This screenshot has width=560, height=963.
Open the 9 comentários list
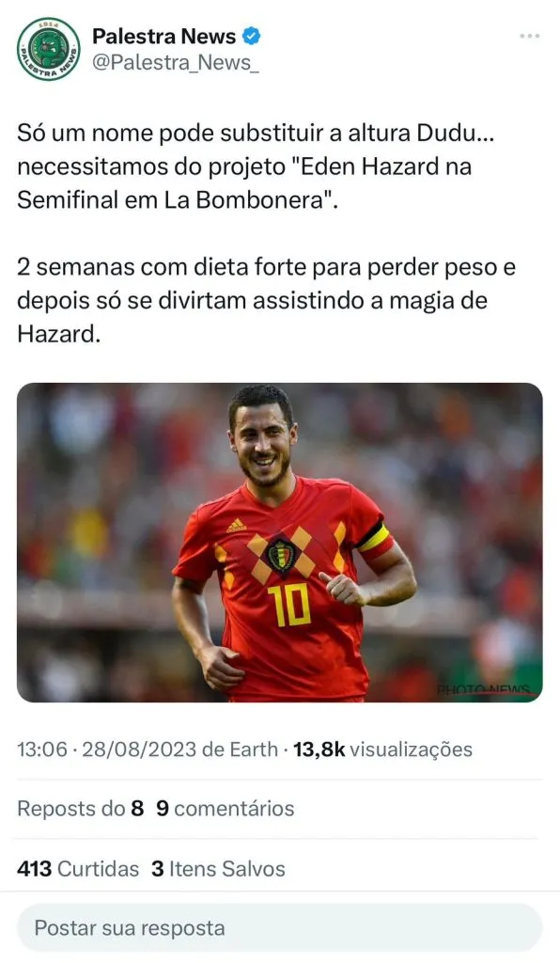226,808
